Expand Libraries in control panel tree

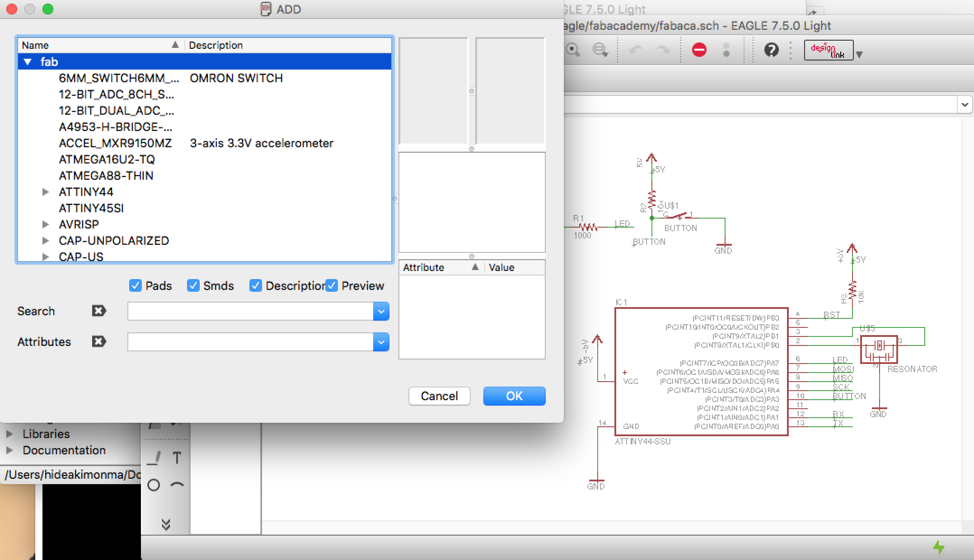pos(9,434)
